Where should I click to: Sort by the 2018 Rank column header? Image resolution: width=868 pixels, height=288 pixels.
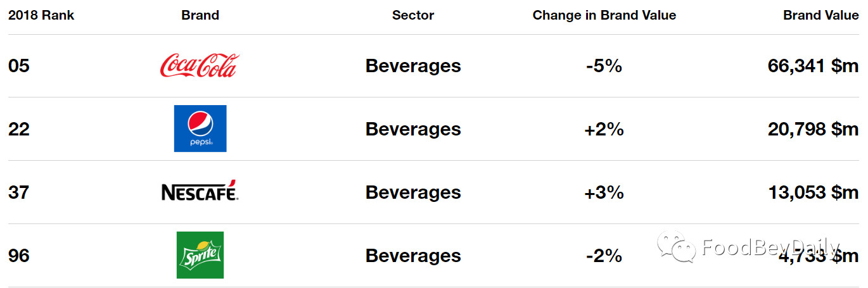coord(41,15)
